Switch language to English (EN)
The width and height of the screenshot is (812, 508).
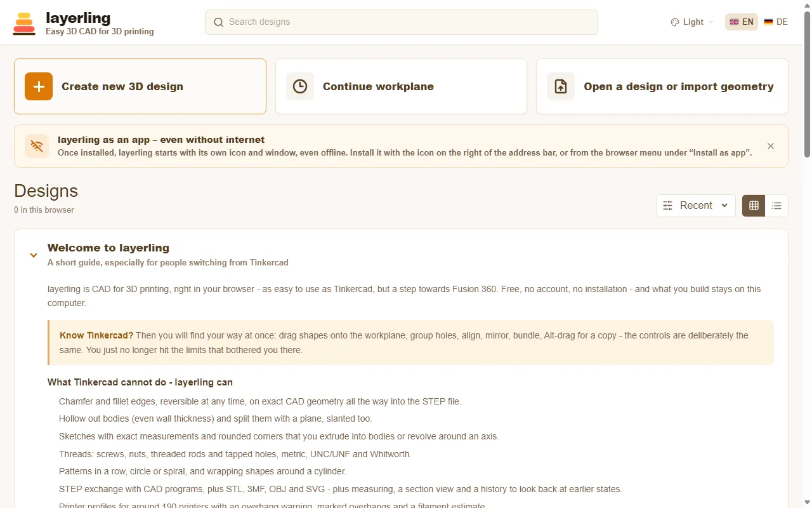[x=742, y=22]
